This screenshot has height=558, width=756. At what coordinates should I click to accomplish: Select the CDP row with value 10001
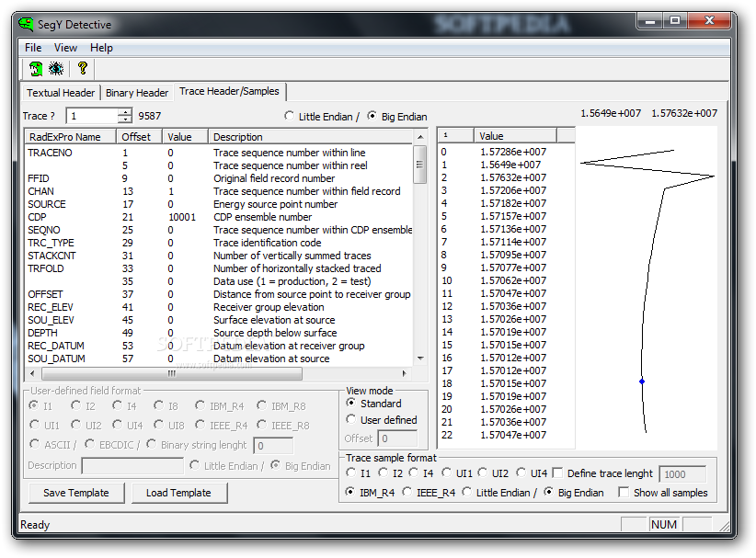220,217
